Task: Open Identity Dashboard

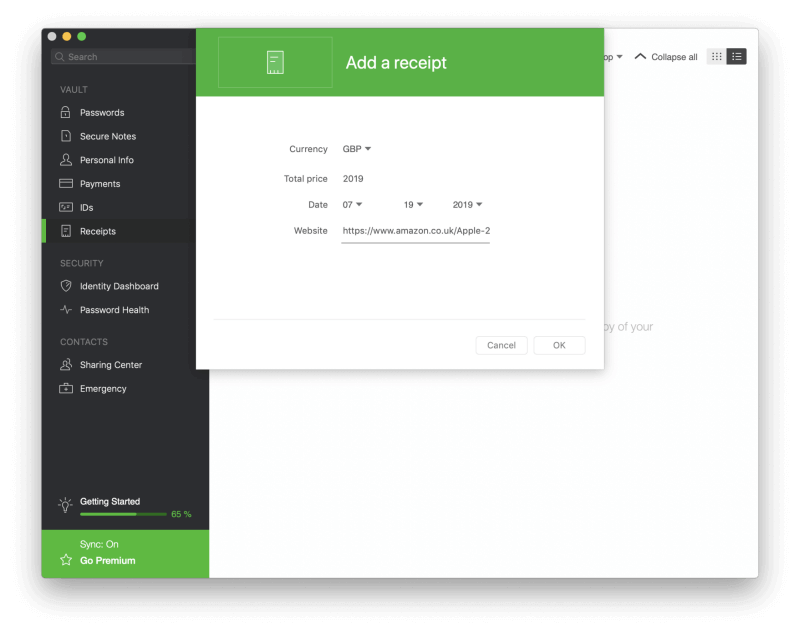Action: pyautogui.click(x=121, y=286)
